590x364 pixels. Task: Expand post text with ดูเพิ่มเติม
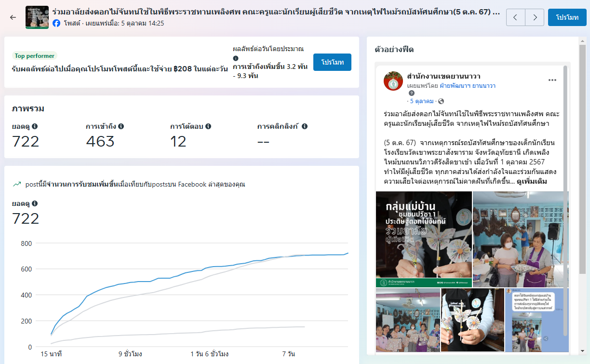pyautogui.click(x=532, y=182)
